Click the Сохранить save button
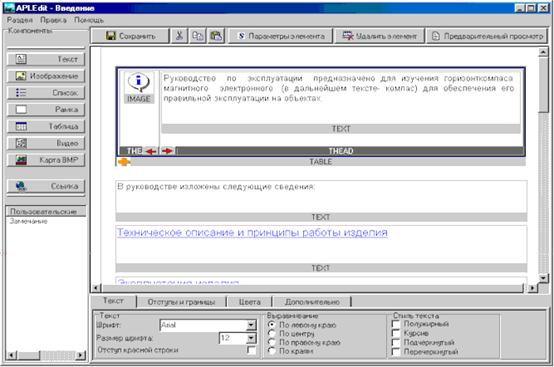 (130, 36)
